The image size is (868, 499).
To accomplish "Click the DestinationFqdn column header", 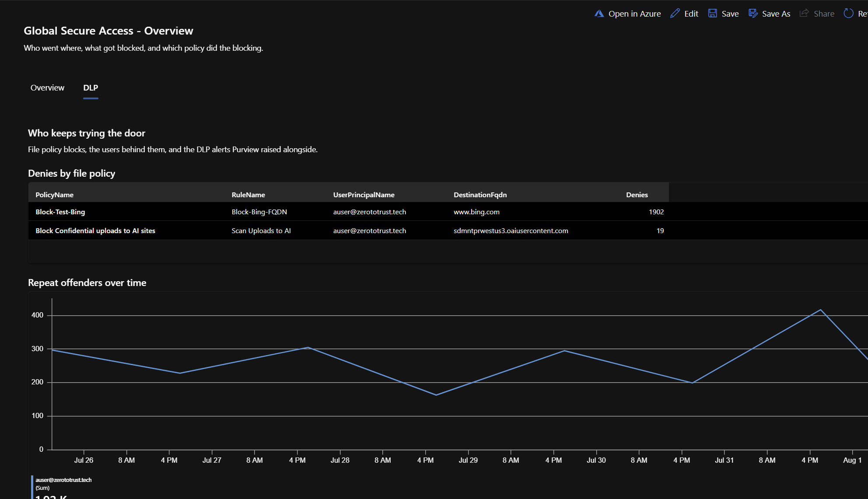I will (x=480, y=195).
